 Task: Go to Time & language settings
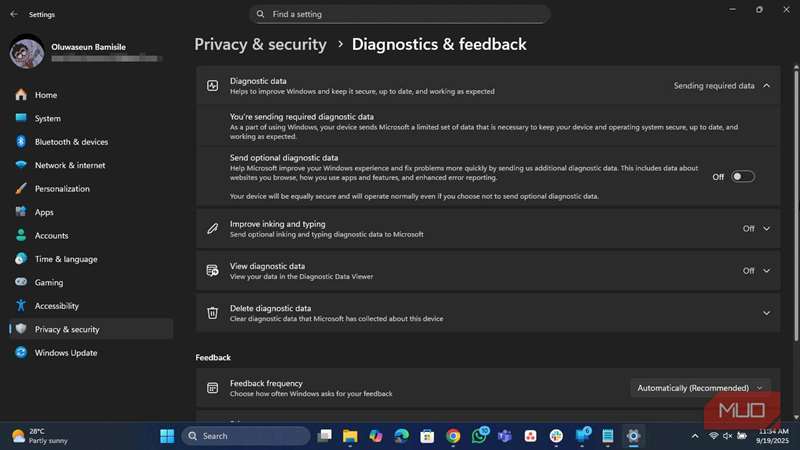(x=66, y=259)
